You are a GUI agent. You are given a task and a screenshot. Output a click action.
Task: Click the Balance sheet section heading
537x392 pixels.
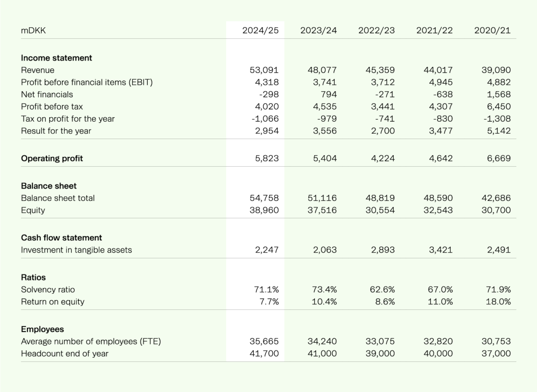click(49, 186)
